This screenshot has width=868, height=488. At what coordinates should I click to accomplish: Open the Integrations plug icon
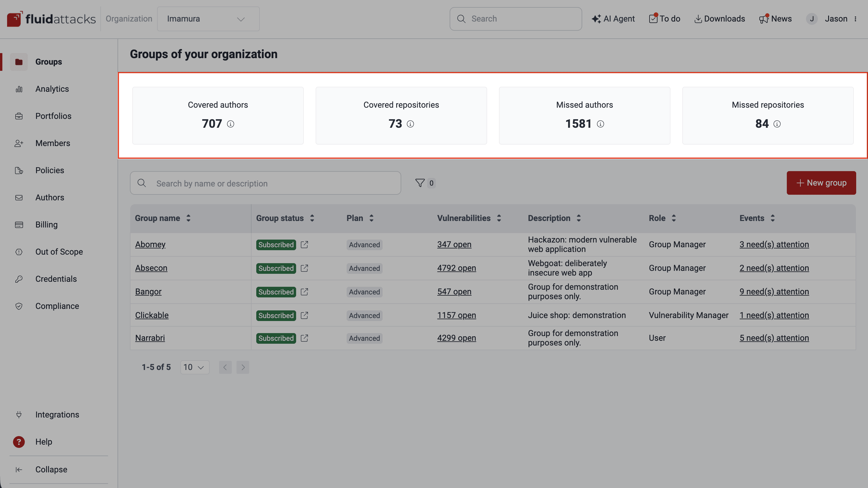[19, 415]
